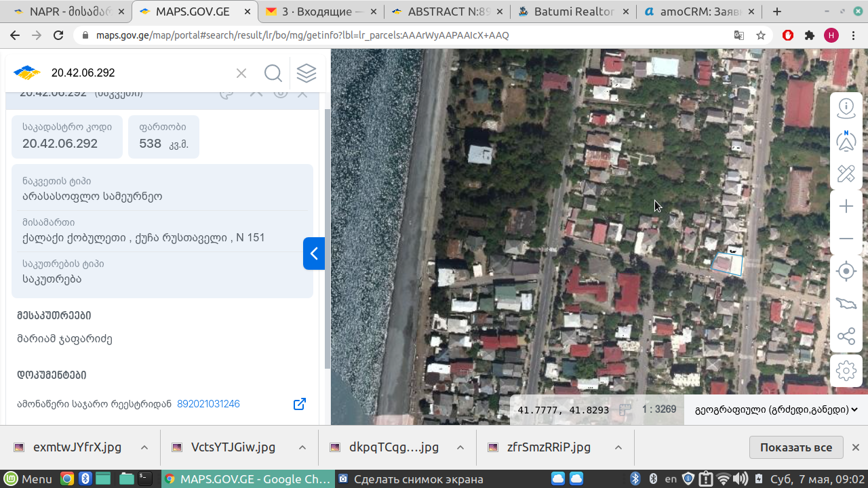The width and height of the screenshot is (868, 488).
Task: Reload the current page
Action: point(58,35)
